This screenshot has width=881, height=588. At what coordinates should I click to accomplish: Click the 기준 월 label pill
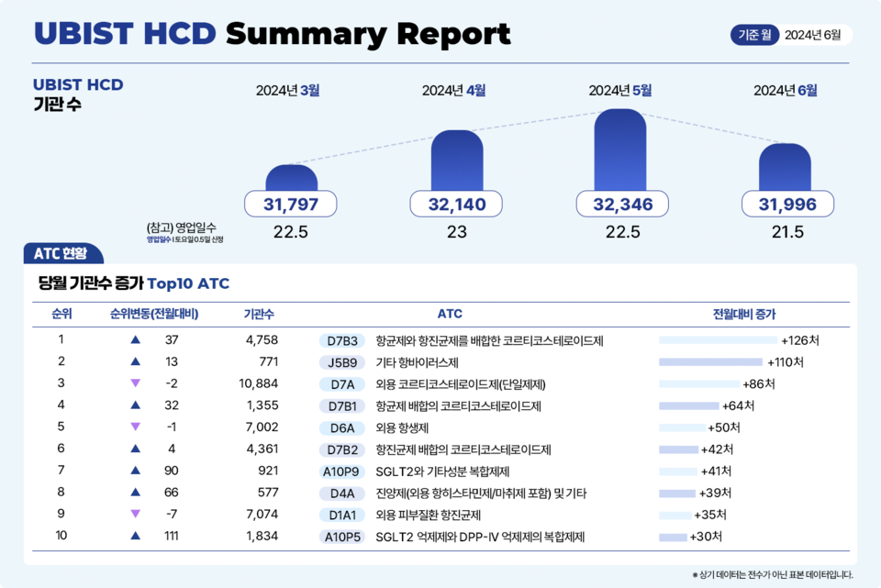tap(754, 35)
